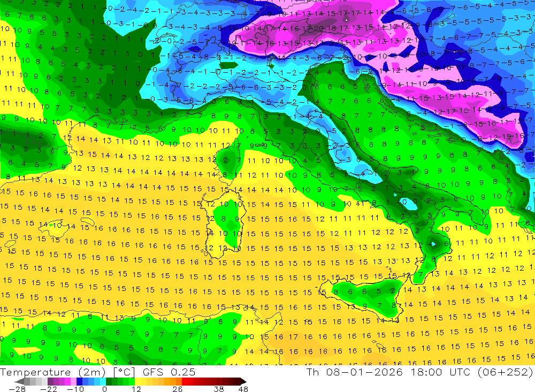Click the "-22" legend label

click(49, 389)
